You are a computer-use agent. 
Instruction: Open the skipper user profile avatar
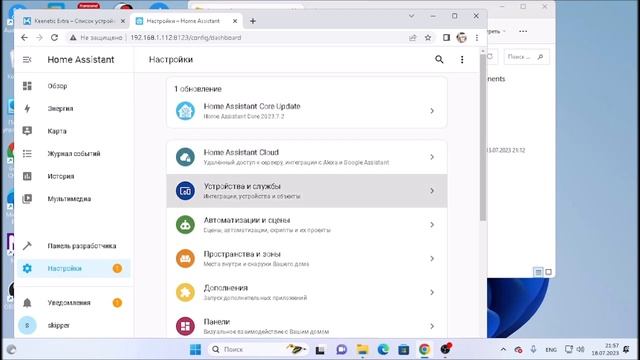click(x=27, y=325)
